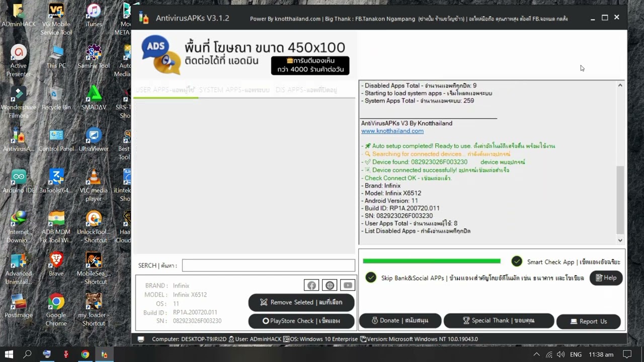Click 'Android Version: 11' log line
This screenshot has height=362, width=644.
[389, 201]
